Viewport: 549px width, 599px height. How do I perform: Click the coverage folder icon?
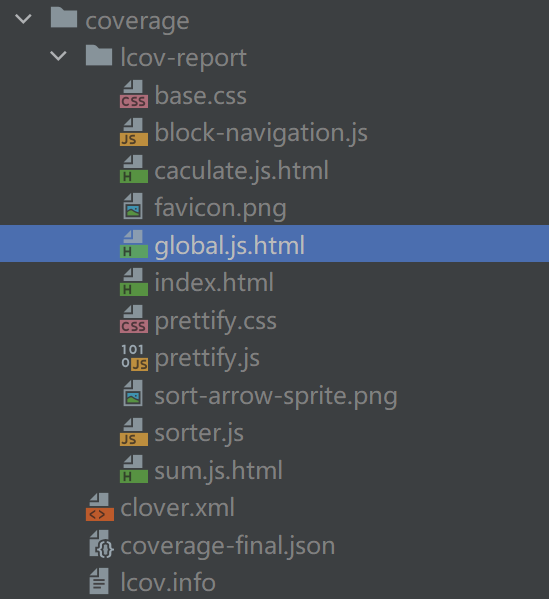click(x=64, y=18)
